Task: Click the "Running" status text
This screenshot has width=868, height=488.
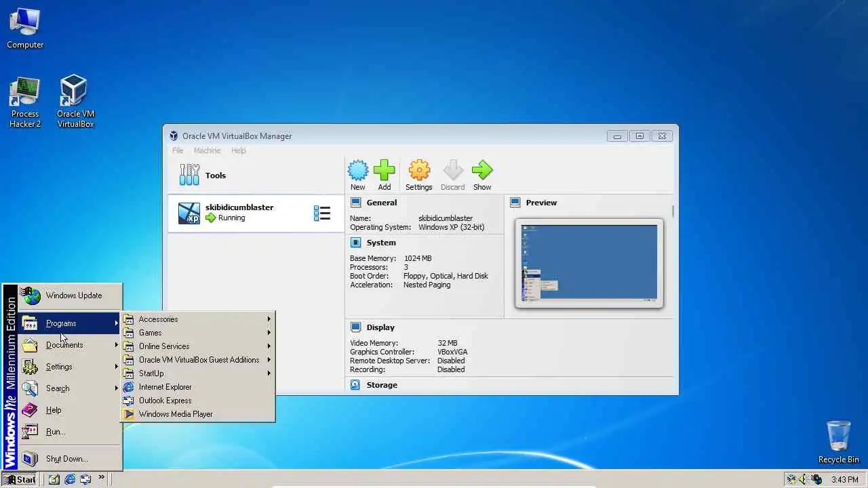Action: click(x=231, y=218)
